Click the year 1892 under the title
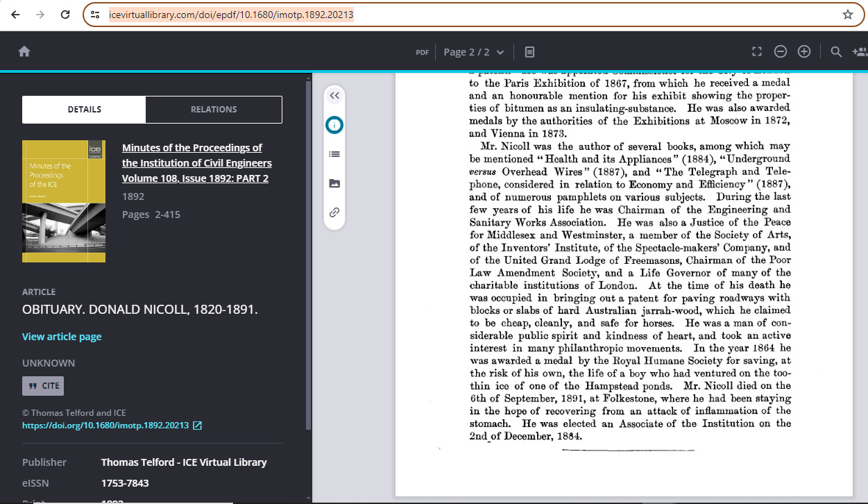Image resolution: width=868 pixels, height=504 pixels. point(133,196)
